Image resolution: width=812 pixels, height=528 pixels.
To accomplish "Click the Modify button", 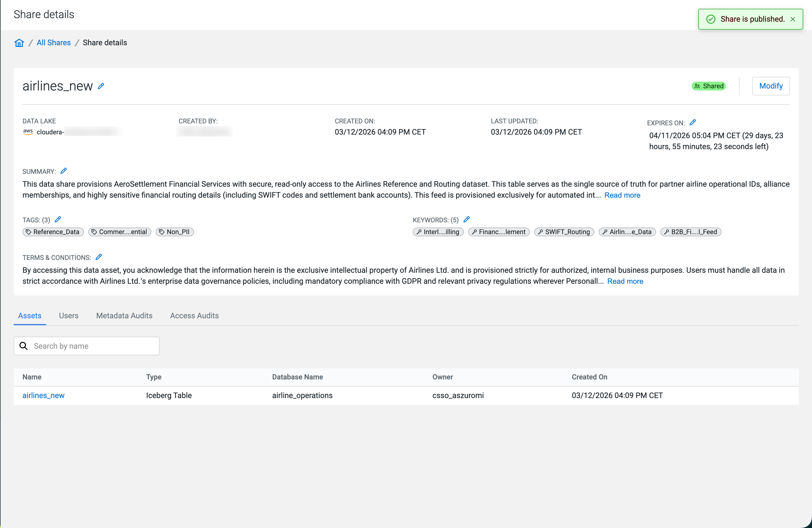I will pyautogui.click(x=771, y=86).
